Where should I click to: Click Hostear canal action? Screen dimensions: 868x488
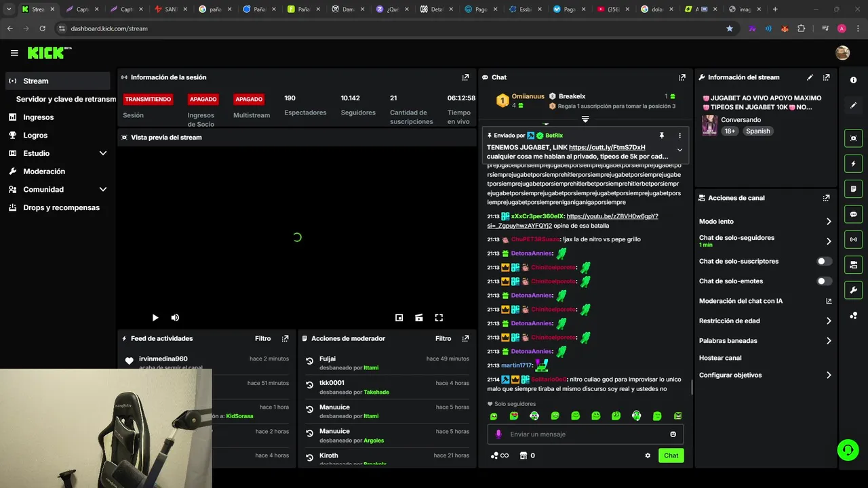coord(720,358)
